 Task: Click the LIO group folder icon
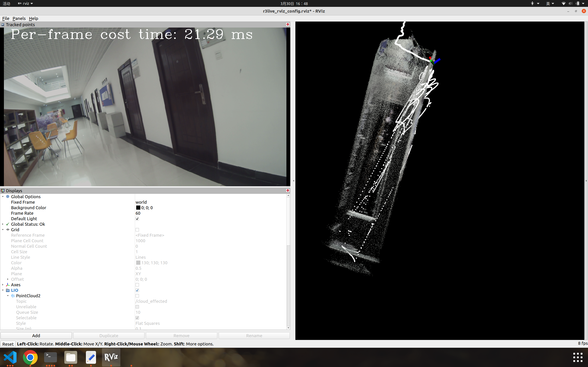click(x=8, y=290)
